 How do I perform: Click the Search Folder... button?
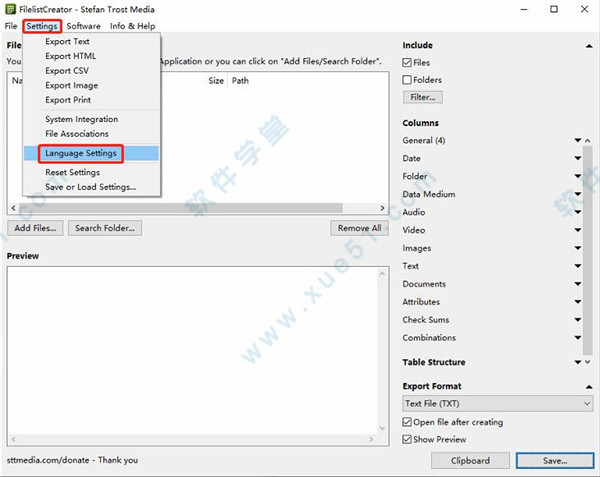pyautogui.click(x=106, y=228)
